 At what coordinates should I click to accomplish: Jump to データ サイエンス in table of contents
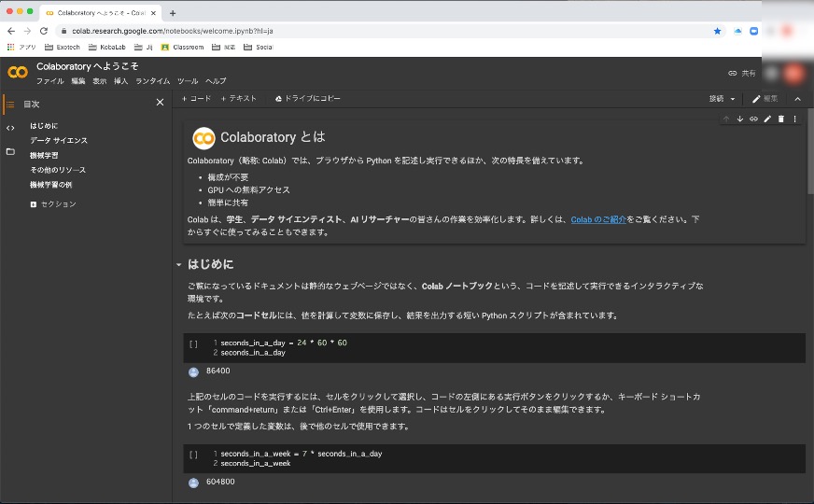(59, 141)
